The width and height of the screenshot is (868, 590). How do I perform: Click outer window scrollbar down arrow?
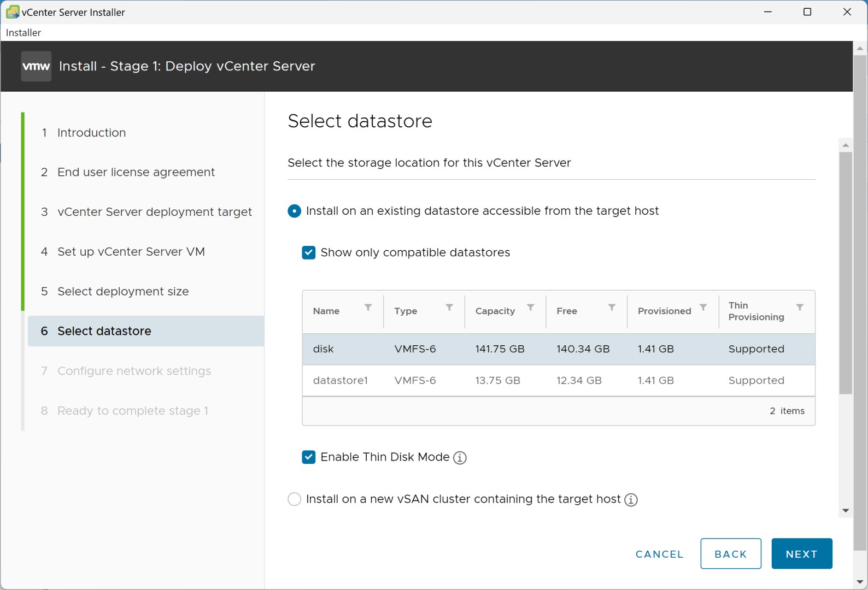(x=860, y=582)
